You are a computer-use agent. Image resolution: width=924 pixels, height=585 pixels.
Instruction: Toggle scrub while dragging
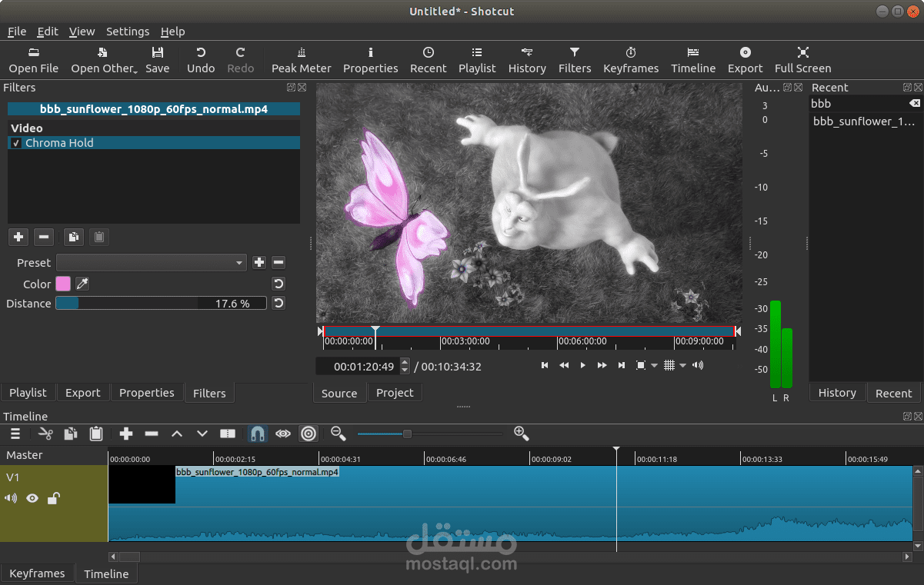coord(283,434)
